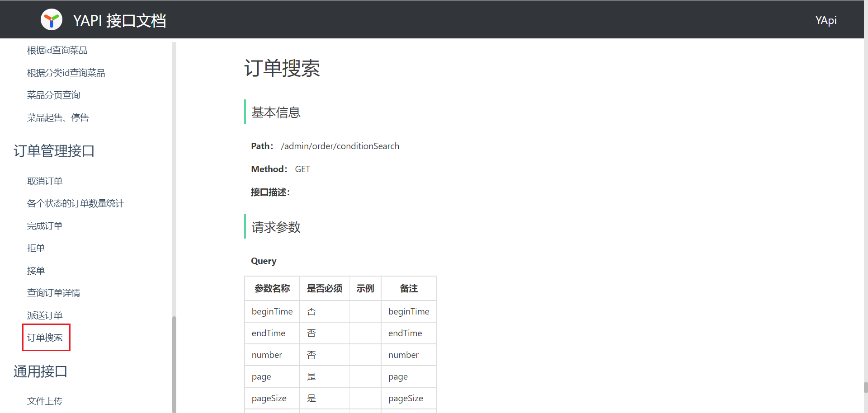Open 文件上传 interface doc
This screenshot has height=413, width=868.
pos(45,401)
